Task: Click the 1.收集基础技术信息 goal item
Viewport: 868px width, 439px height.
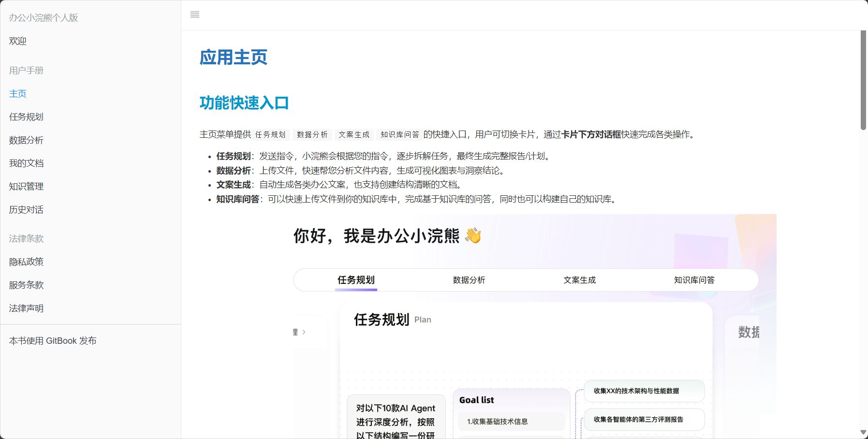Action: pyautogui.click(x=512, y=422)
